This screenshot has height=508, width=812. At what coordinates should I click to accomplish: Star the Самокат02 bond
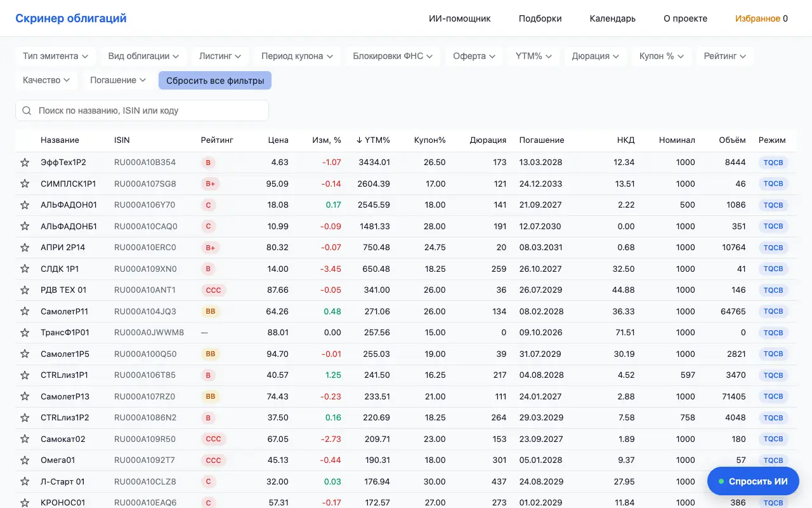tap(25, 439)
